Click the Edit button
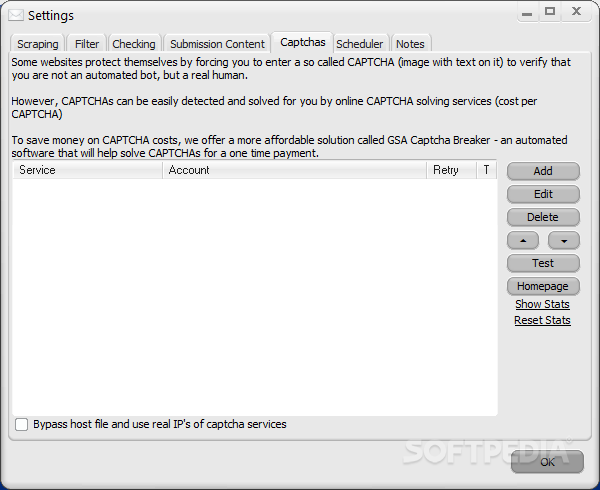 [x=543, y=194]
